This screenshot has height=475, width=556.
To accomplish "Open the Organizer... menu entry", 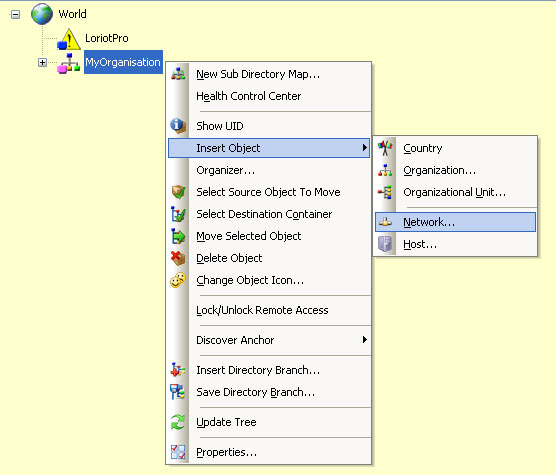I will [x=269, y=170].
